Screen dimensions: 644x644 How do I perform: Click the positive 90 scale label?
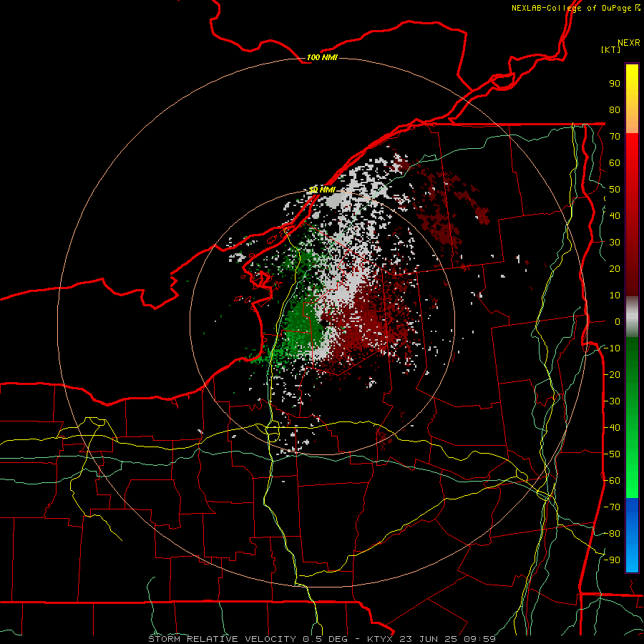click(615, 84)
